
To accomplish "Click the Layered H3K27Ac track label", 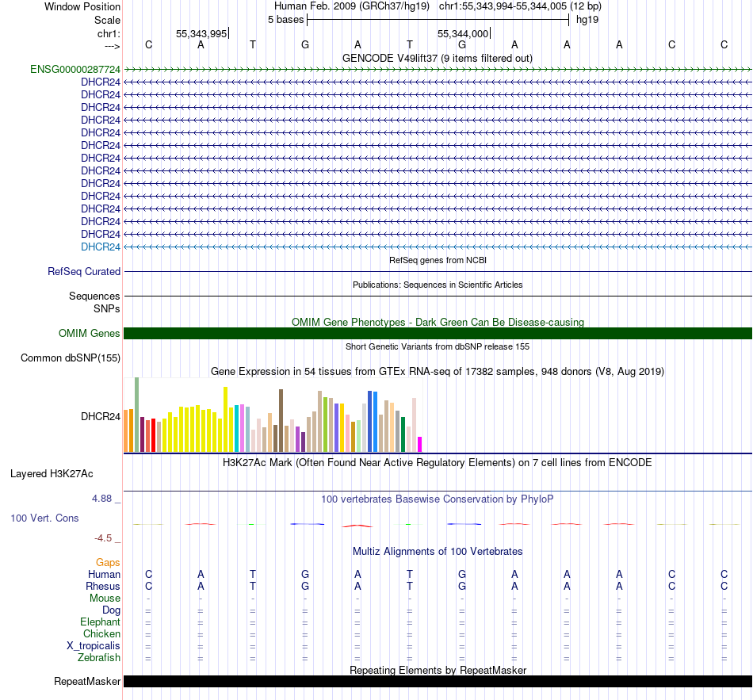I will click(52, 474).
